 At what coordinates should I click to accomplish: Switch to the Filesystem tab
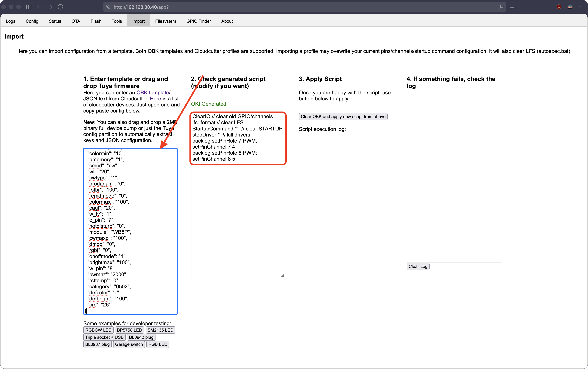coord(165,21)
